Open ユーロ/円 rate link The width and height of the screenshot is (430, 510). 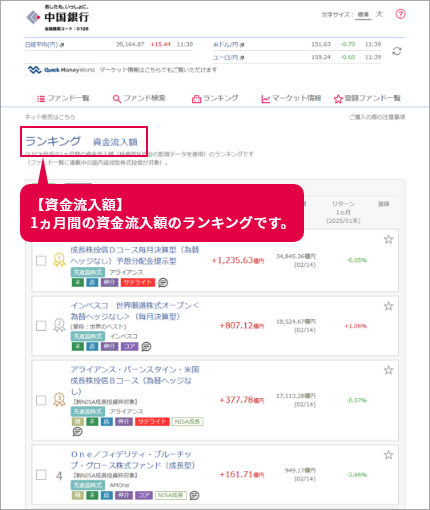pos(229,58)
